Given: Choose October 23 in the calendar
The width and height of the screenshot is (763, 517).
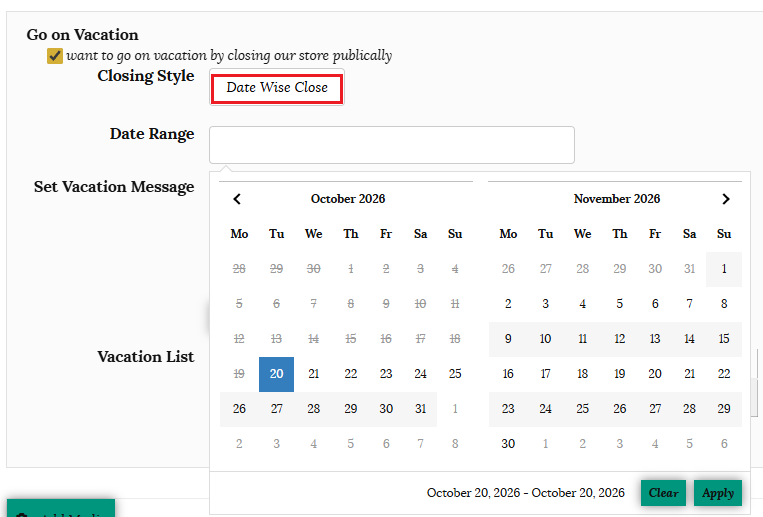Looking at the screenshot, I should click(386, 374).
